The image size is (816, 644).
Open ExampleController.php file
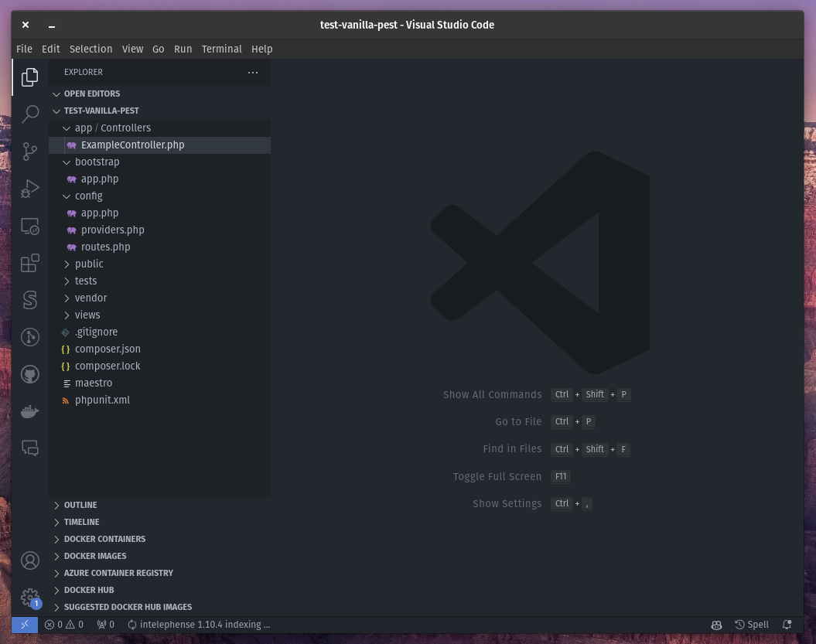click(160, 145)
